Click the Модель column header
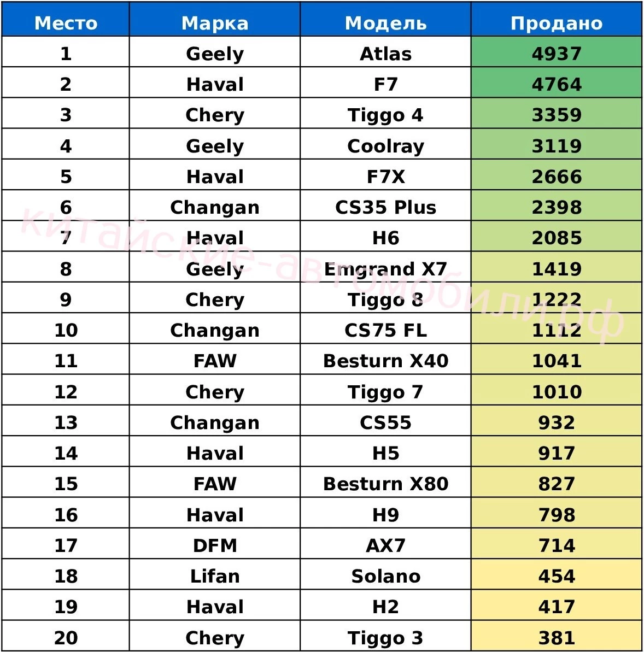Viewport: 644px width, 652px height. pyautogui.click(x=385, y=23)
